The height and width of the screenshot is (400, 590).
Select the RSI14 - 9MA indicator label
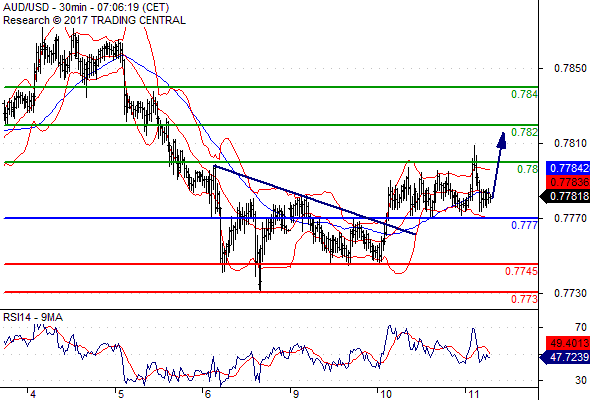click(x=33, y=318)
